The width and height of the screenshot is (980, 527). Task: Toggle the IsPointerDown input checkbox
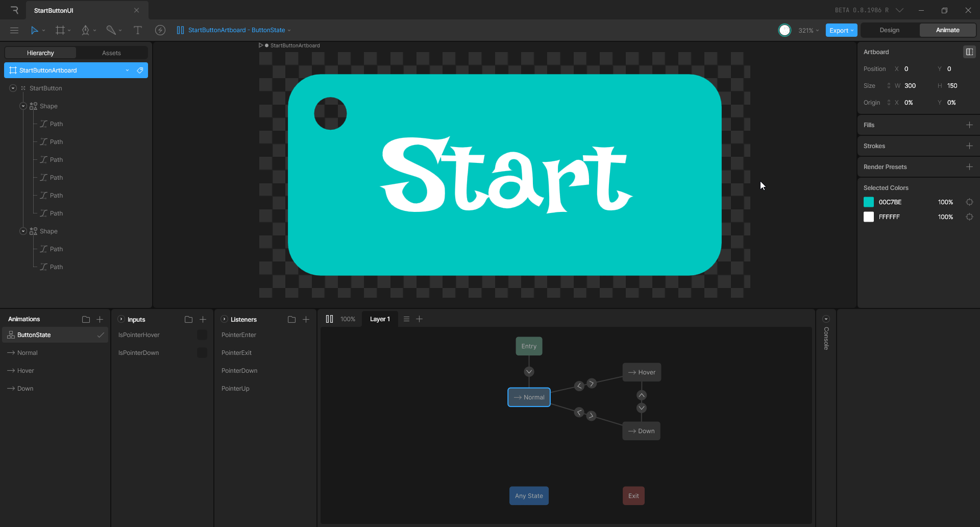pos(202,353)
